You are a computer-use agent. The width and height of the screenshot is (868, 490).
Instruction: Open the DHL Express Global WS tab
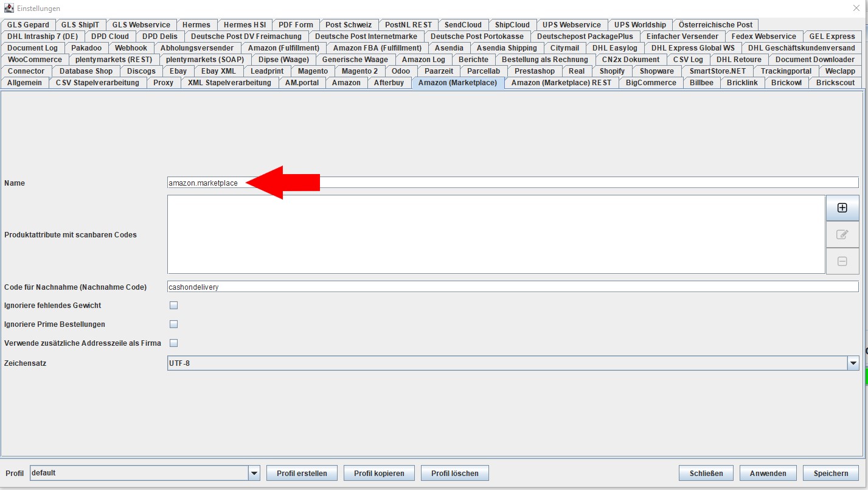pyautogui.click(x=693, y=48)
